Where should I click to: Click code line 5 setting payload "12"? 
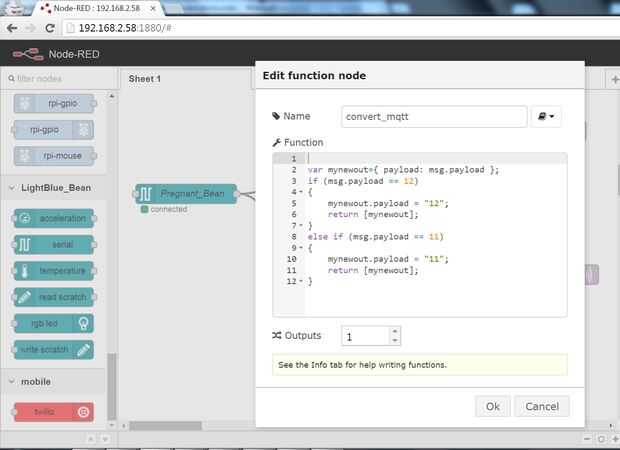click(388, 203)
